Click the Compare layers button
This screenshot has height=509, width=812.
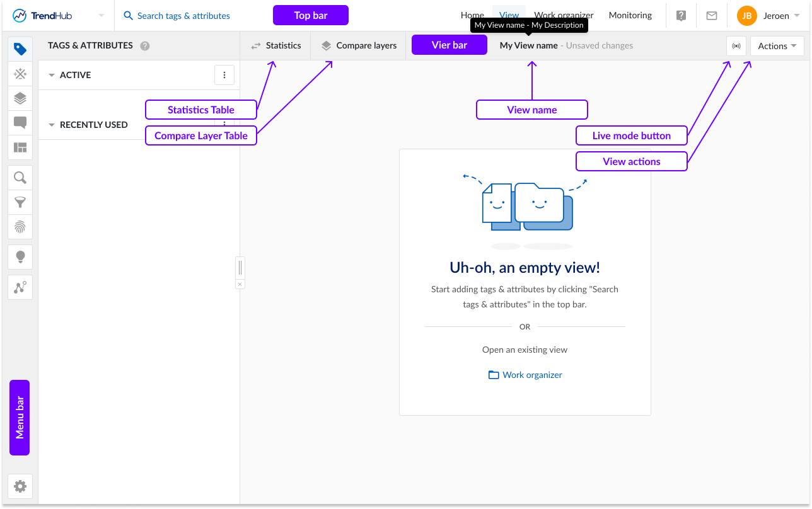[x=359, y=45]
